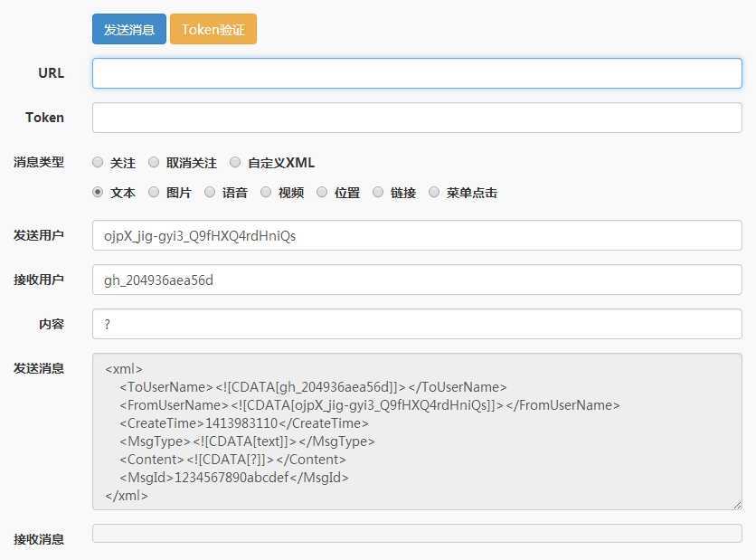Select the 语音 radio button
The image size is (756, 560).
tap(210, 193)
